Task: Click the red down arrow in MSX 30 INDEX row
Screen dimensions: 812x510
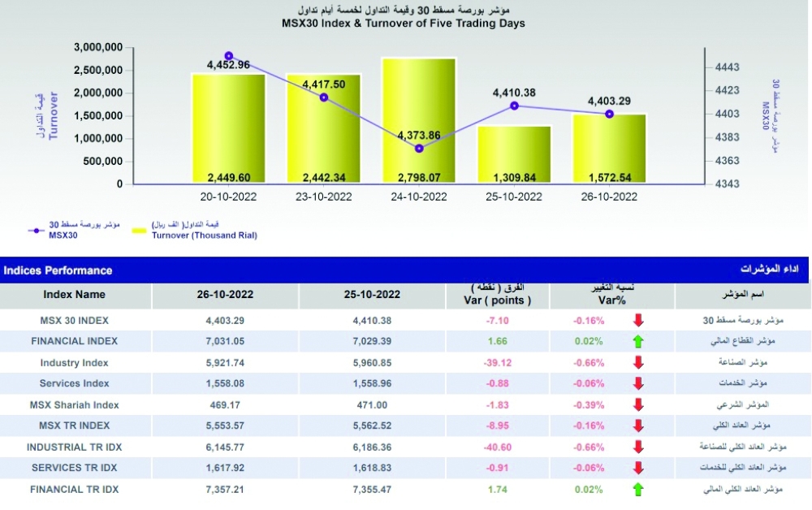Action: pos(637,320)
